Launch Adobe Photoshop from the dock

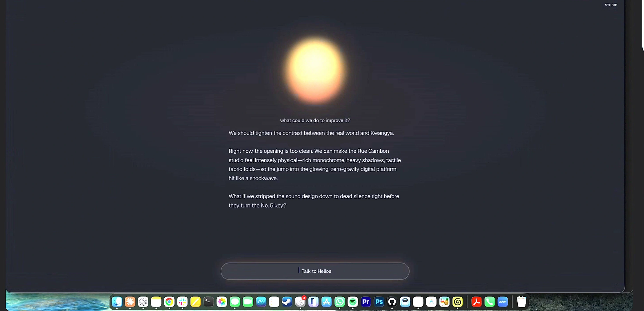[x=379, y=302]
